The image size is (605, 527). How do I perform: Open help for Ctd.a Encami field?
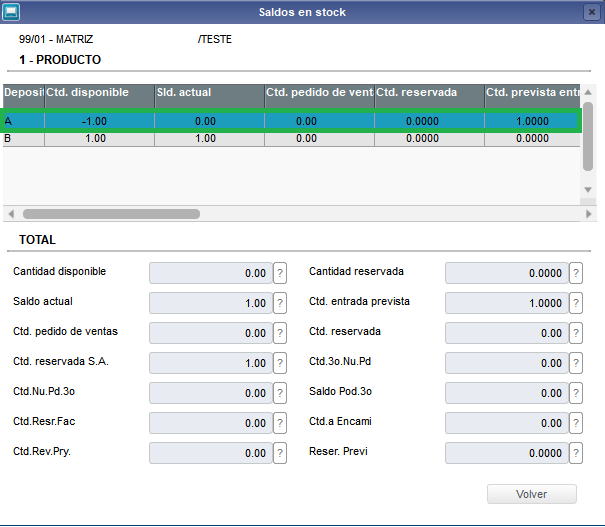click(576, 423)
